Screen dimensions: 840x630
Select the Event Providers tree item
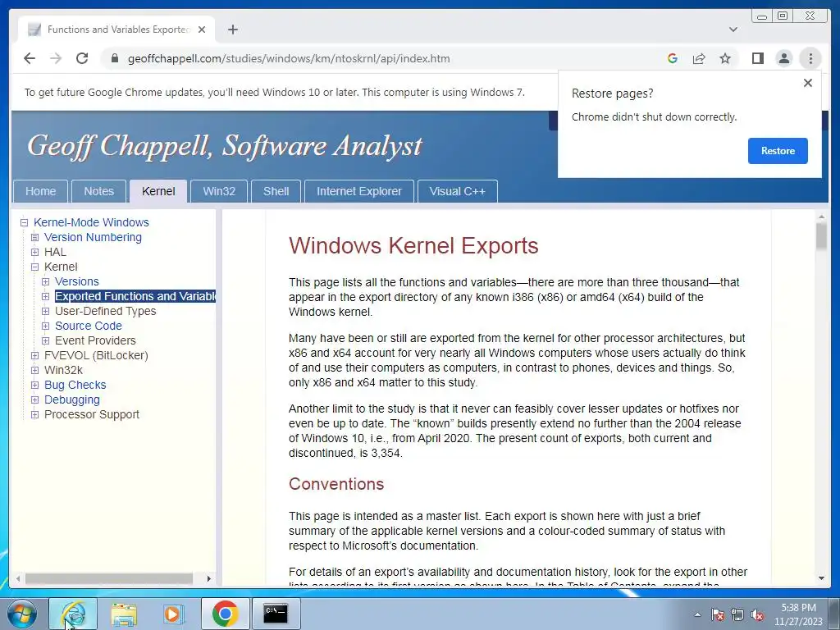(x=95, y=340)
